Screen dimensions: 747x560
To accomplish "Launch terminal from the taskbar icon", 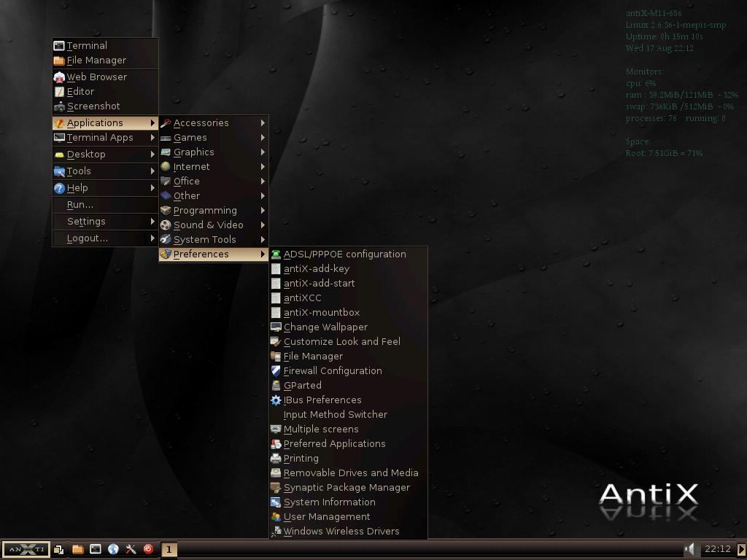I will click(x=96, y=550).
